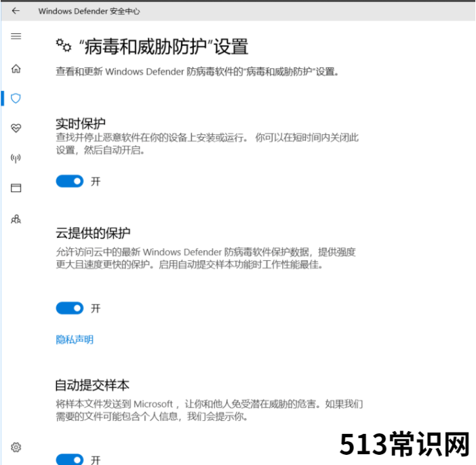The image size is (476, 465).
Task: Open the 隐私声明 link
Action: (75, 340)
